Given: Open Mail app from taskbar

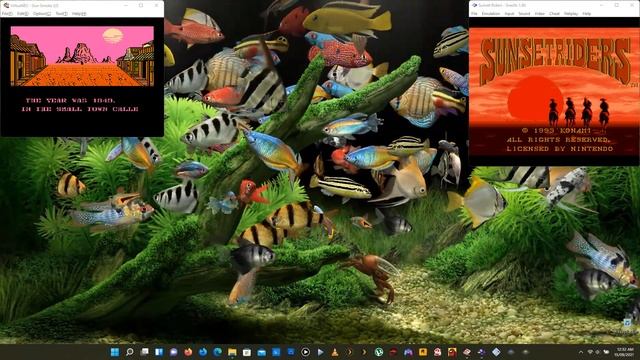Looking at the screenshot, I should pos(261,352).
